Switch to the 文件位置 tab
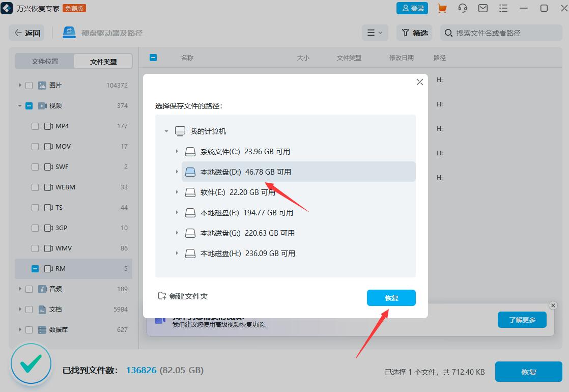The width and height of the screenshot is (569, 392). pos(44,61)
